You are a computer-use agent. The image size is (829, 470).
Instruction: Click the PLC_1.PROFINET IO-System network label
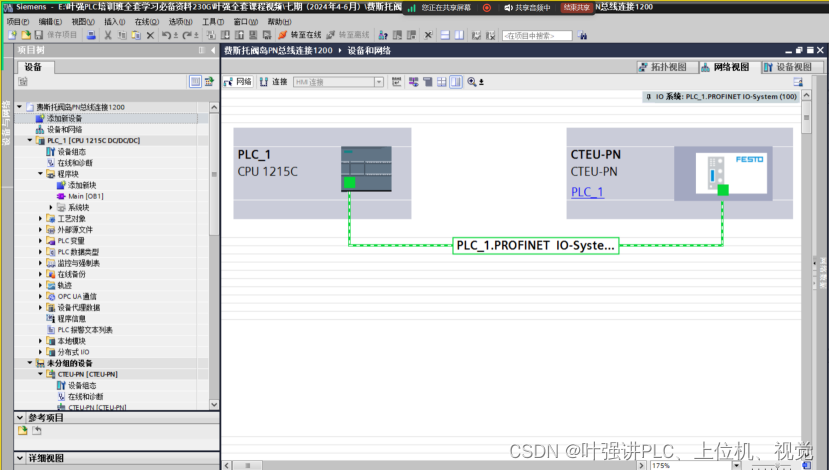pos(536,245)
